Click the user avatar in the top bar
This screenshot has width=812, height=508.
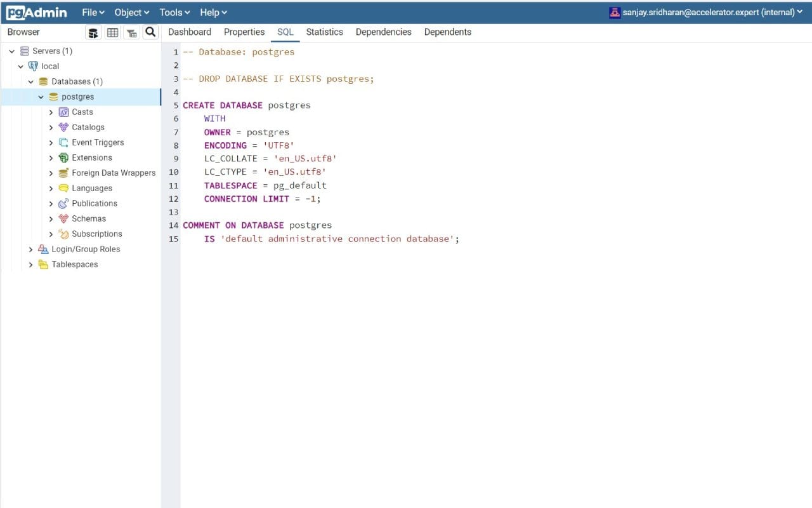pos(613,11)
